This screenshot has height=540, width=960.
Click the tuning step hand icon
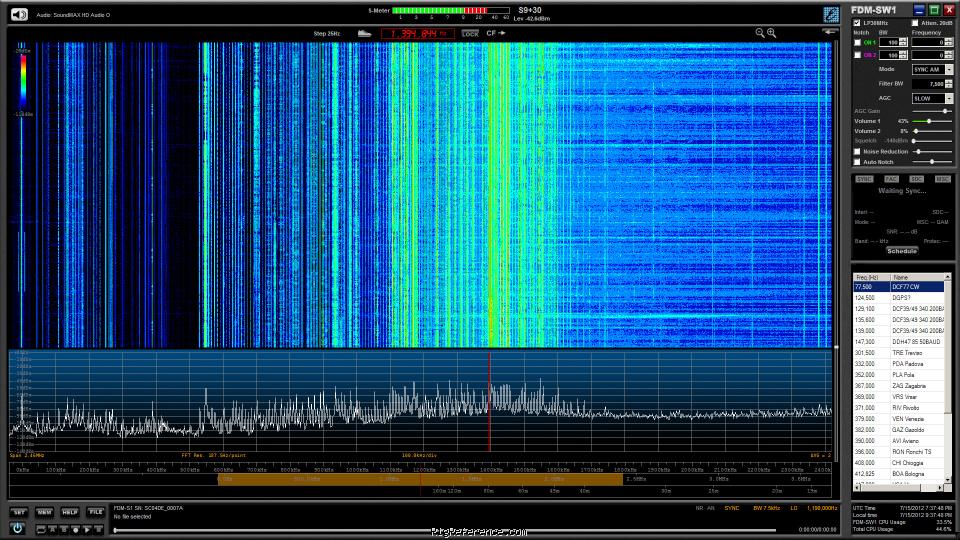364,33
